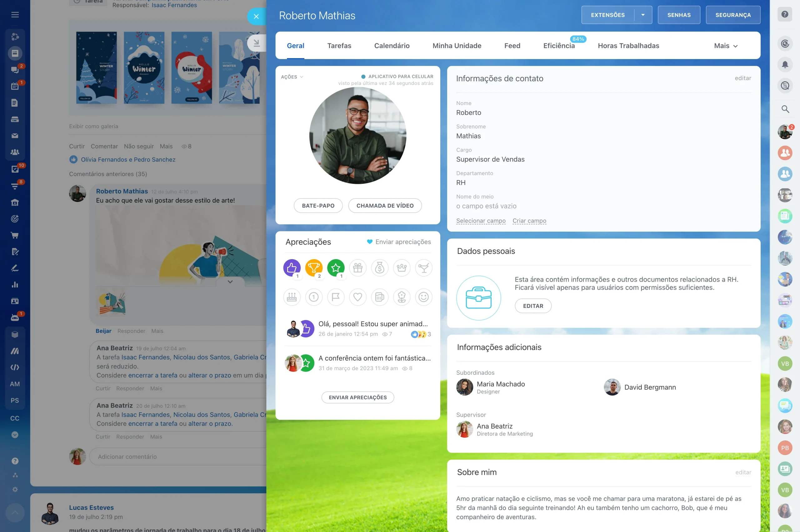Select the thumbs-up appreciation badge
This screenshot has width=800, height=532.
tap(292, 268)
